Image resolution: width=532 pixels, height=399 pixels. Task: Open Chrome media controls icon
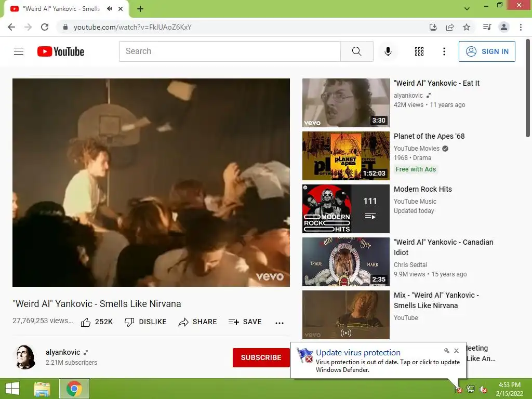(x=487, y=27)
